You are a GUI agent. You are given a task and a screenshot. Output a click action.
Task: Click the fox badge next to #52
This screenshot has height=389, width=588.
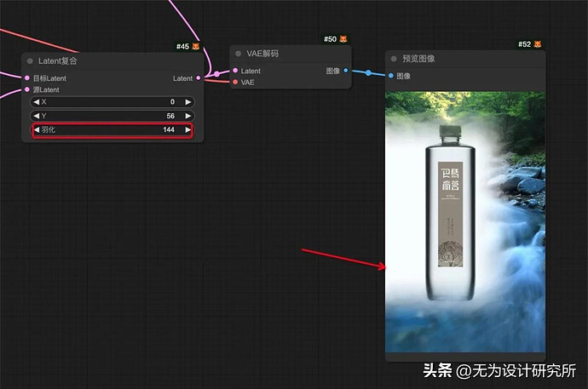(538, 43)
